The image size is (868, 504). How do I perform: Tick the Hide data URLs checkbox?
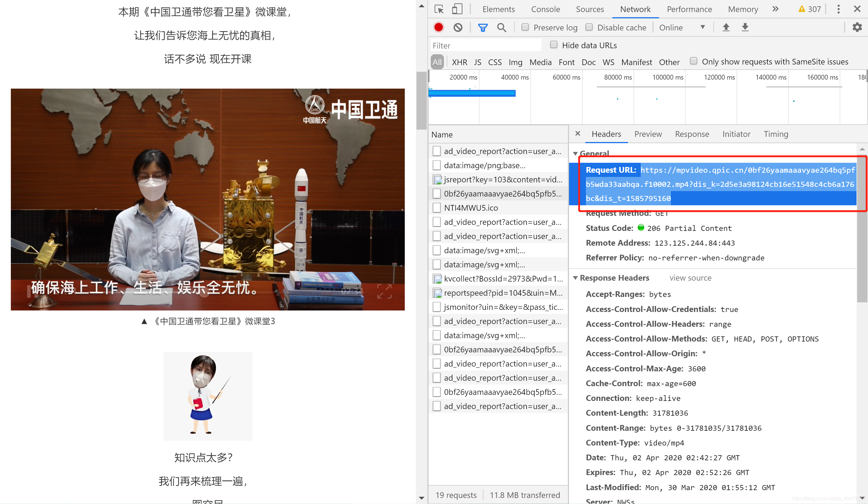pyautogui.click(x=554, y=45)
